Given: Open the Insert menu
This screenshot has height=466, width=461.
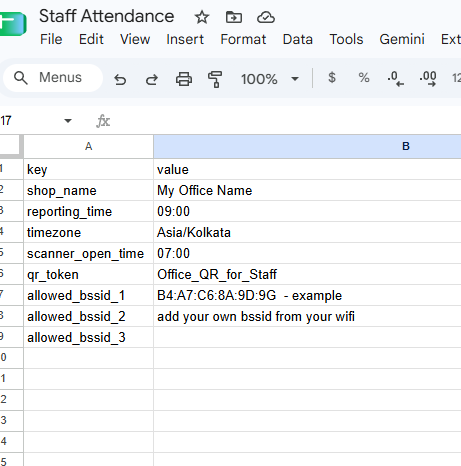Looking at the screenshot, I should (185, 39).
